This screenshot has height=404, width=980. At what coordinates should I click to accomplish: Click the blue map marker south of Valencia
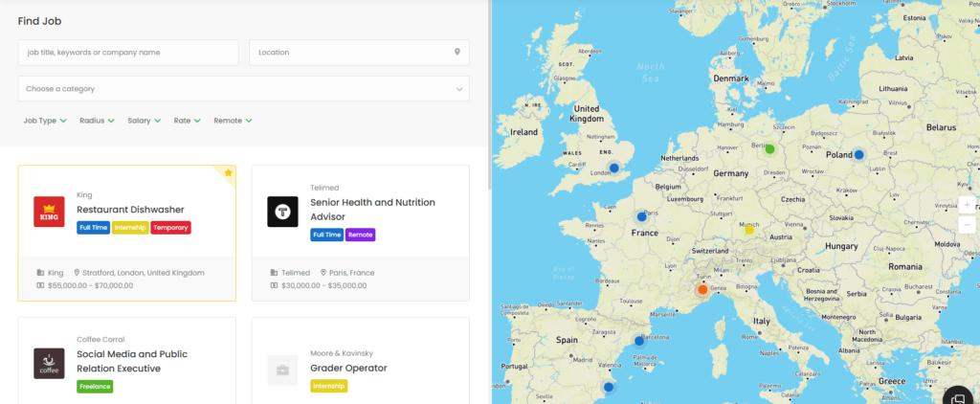(x=608, y=387)
